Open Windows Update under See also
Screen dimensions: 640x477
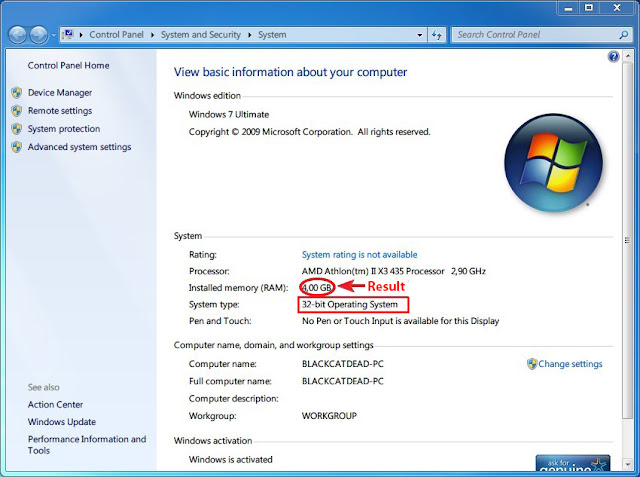62,422
